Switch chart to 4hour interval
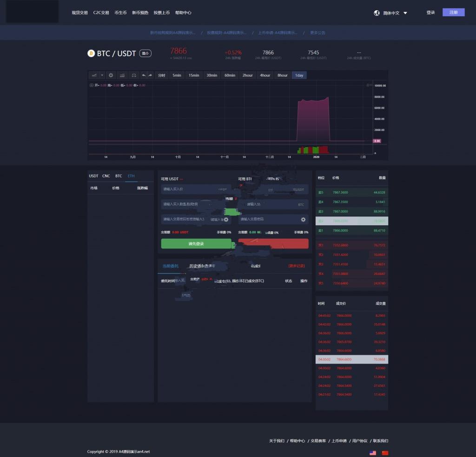 click(x=265, y=75)
